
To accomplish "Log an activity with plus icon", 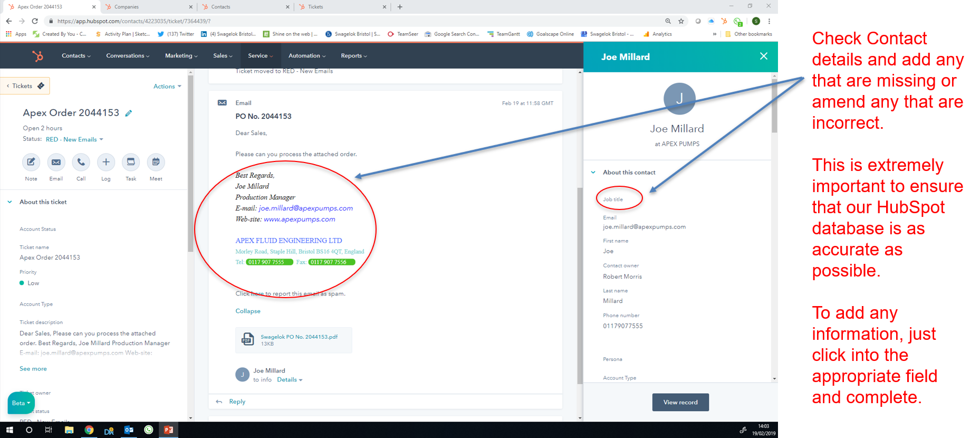I will click(106, 162).
